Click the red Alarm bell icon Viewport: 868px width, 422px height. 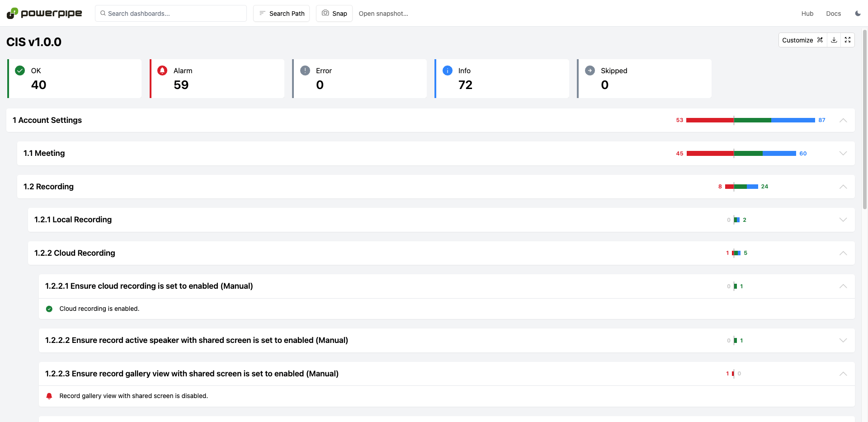click(163, 70)
